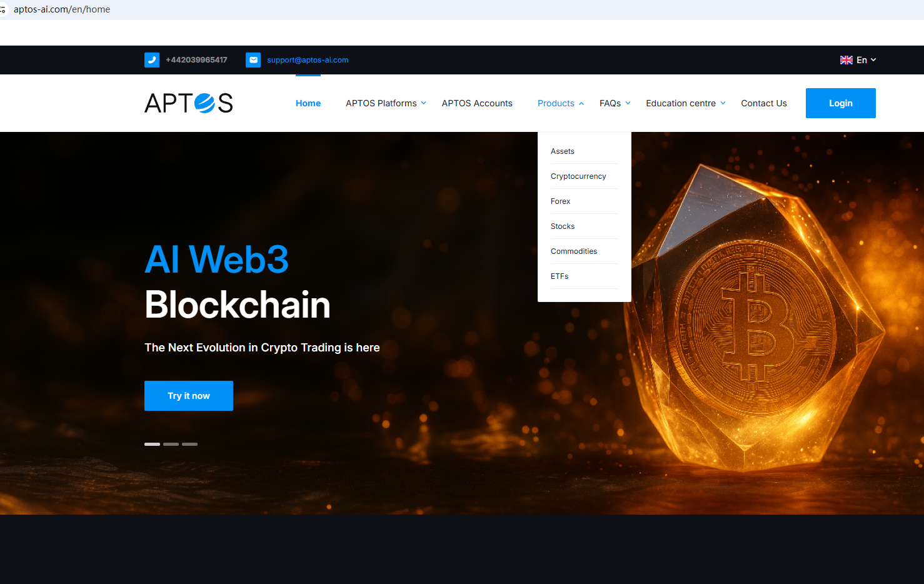The width and height of the screenshot is (924, 584).
Task: Select ETFs in the Products menu
Action: 560,276
